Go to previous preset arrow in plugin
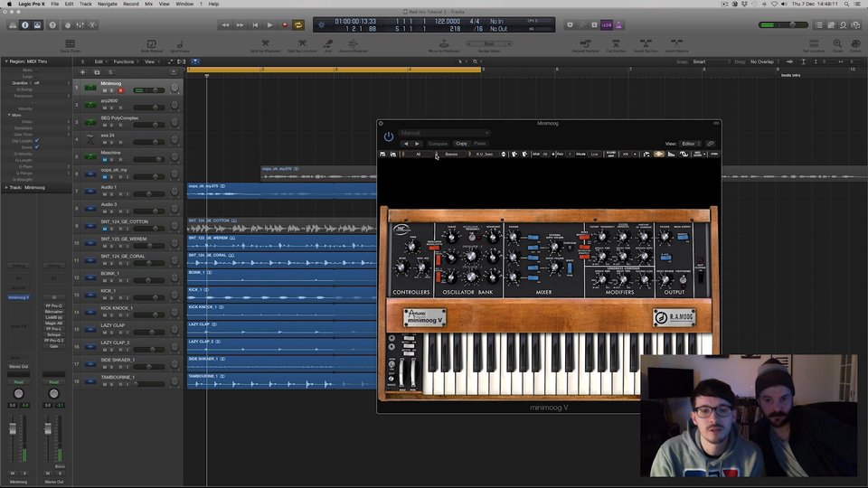Screen dimensions: 868x488 (406, 144)
